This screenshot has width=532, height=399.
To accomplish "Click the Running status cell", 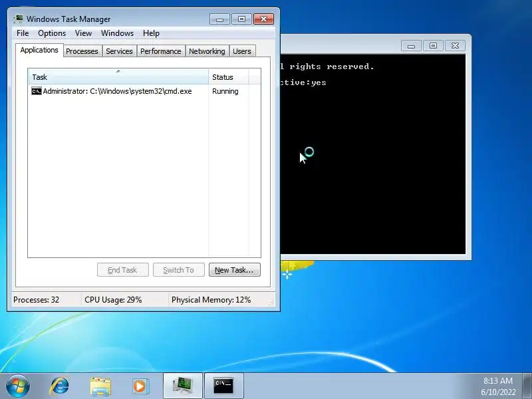I will click(225, 91).
